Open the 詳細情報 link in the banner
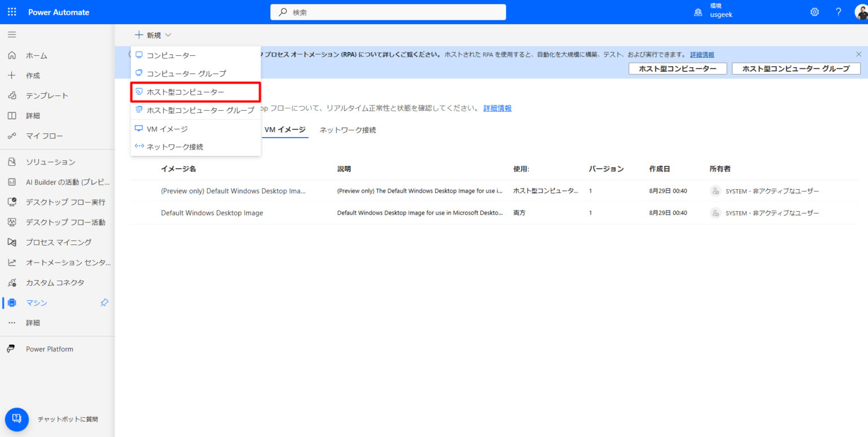Viewport: 868px width, 437px height. tap(701, 54)
